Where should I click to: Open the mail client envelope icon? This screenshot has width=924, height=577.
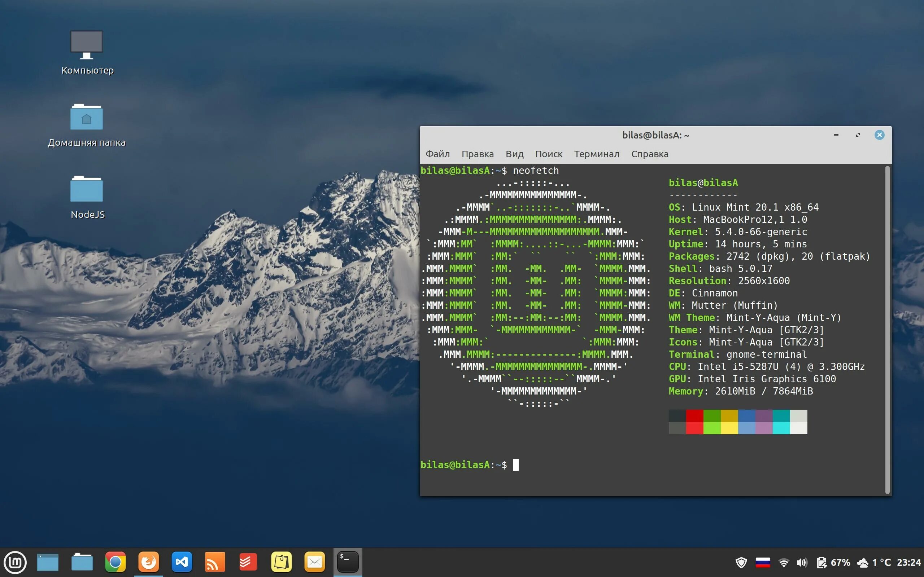click(x=315, y=562)
